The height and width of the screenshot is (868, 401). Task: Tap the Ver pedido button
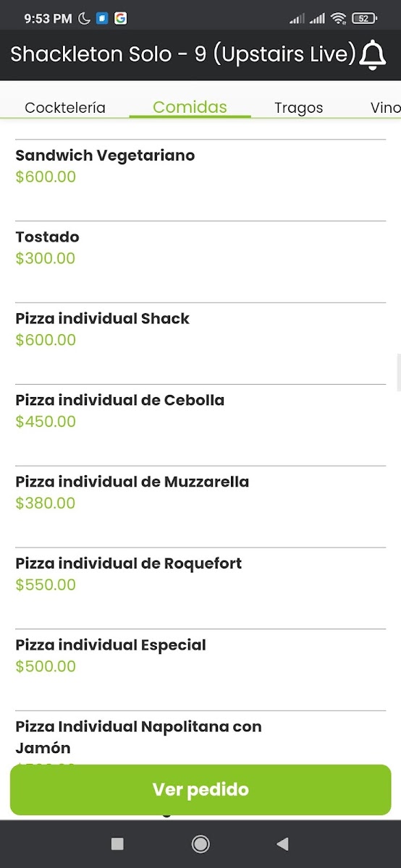point(200,790)
